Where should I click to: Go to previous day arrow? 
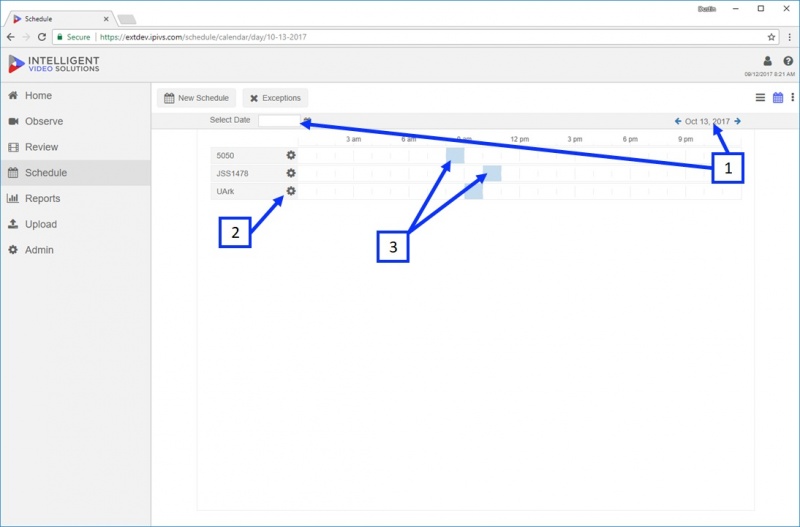[x=678, y=121]
